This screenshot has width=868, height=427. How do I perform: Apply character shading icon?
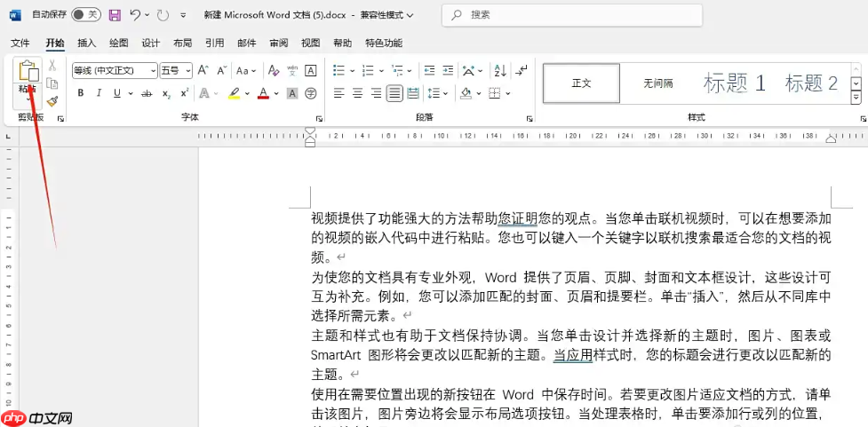point(292,93)
